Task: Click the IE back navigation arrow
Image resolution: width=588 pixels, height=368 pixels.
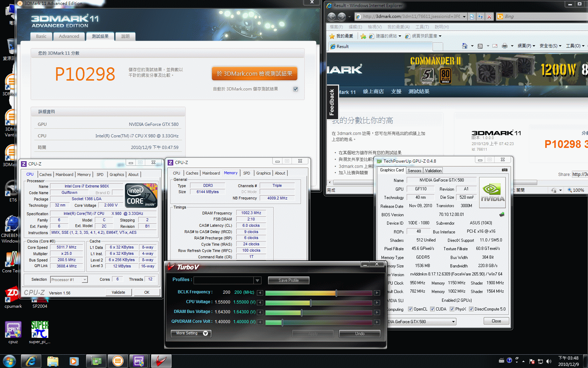Action: point(332,16)
